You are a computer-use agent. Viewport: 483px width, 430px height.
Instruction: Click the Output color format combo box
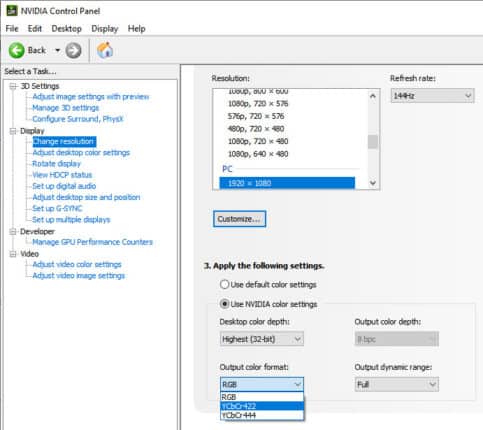pyautogui.click(x=262, y=385)
